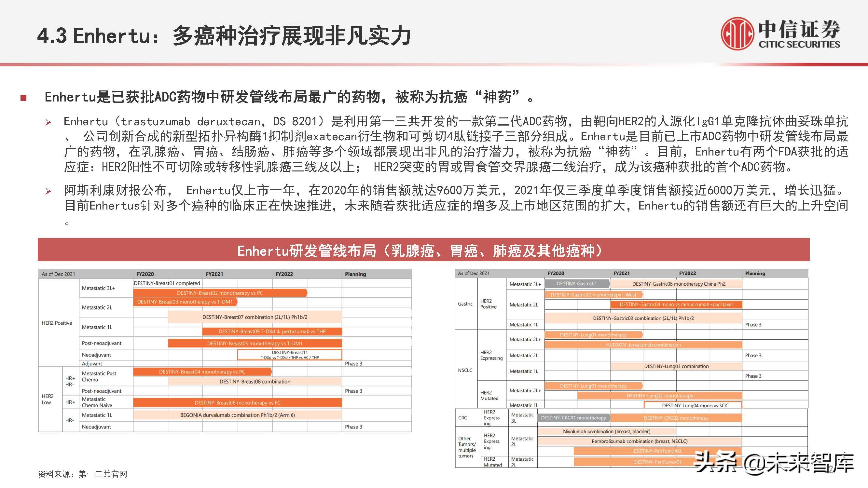
Task: Click the 'DESTINY-Breast03 monotherapy vs T-DM1' bar
Action: click(x=185, y=302)
